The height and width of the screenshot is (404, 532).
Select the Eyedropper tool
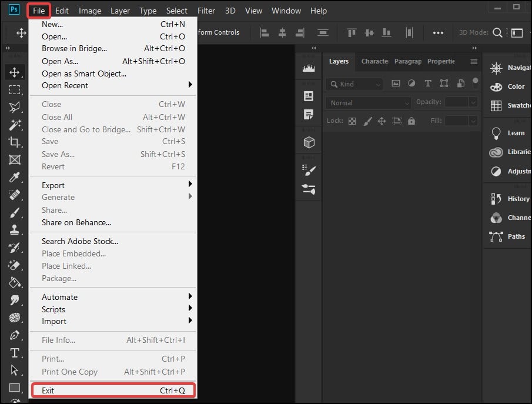[15, 177]
